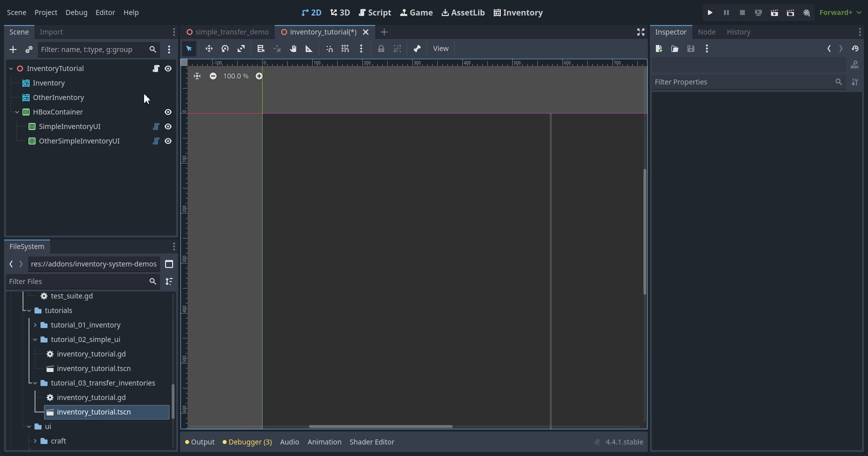The width and height of the screenshot is (868, 456).
Task: Collapse tutorial_02_simple_ui folder
Action: (35, 339)
